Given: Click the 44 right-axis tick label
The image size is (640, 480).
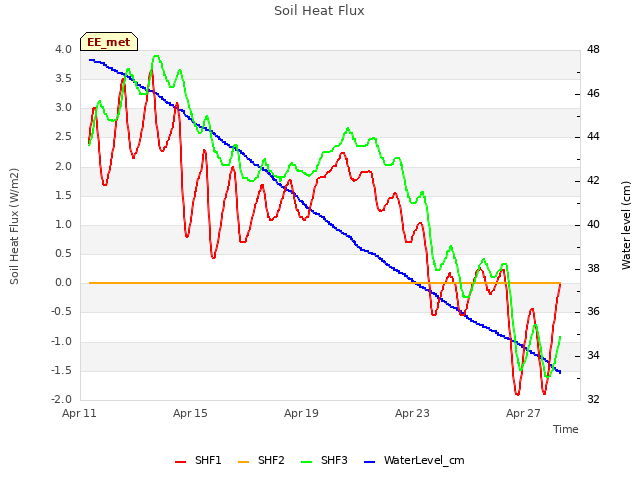Looking at the screenshot, I should pos(593,137).
